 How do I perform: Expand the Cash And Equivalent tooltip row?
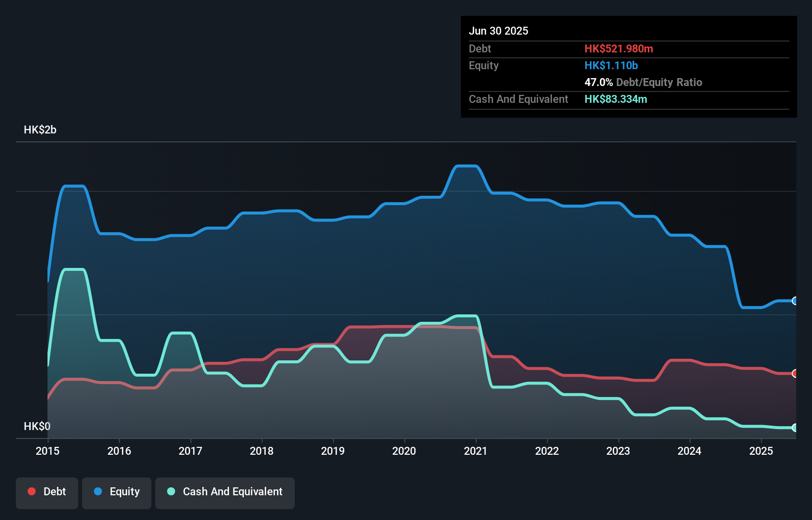(518, 99)
